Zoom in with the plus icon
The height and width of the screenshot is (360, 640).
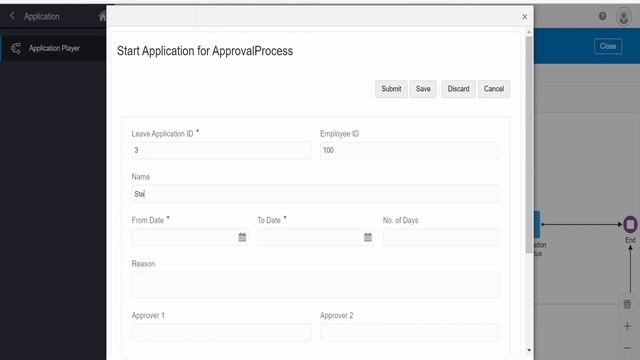tap(627, 326)
